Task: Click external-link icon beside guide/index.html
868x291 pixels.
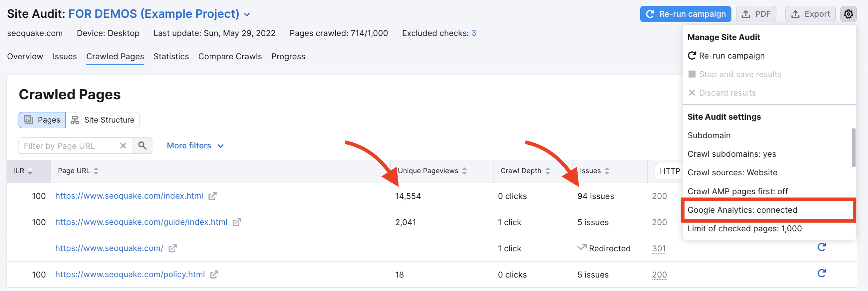Action: pyautogui.click(x=237, y=222)
